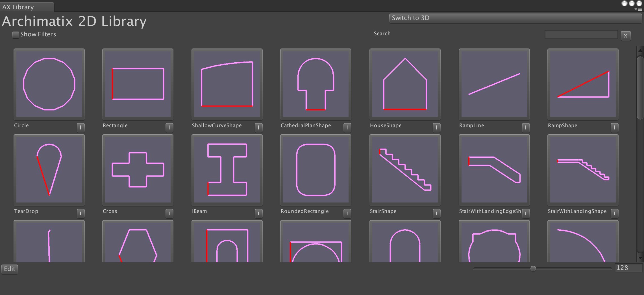Select the StairWithLandingShape thumbnail
The height and width of the screenshot is (295, 644).
(x=583, y=170)
